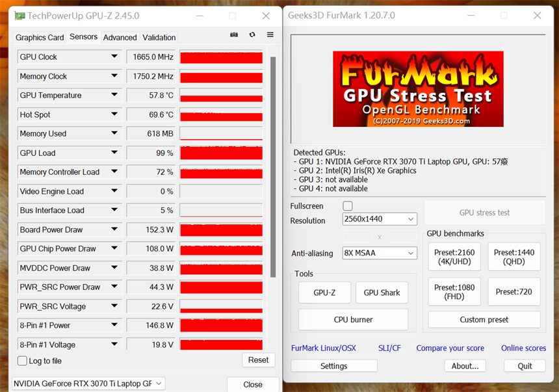Image resolution: width=559 pixels, height=392 pixels.
Task: Launch the GPU-Z tool from FurMark
Action: 324,293
